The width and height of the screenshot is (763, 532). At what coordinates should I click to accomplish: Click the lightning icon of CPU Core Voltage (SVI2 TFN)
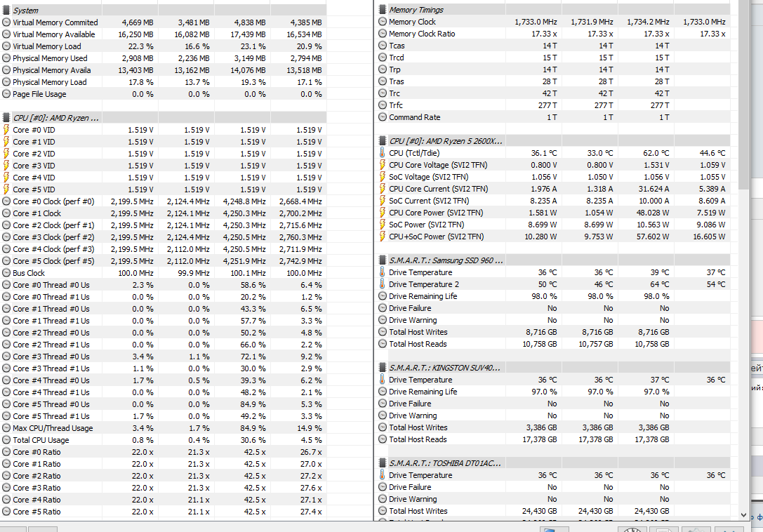(383, 165)
